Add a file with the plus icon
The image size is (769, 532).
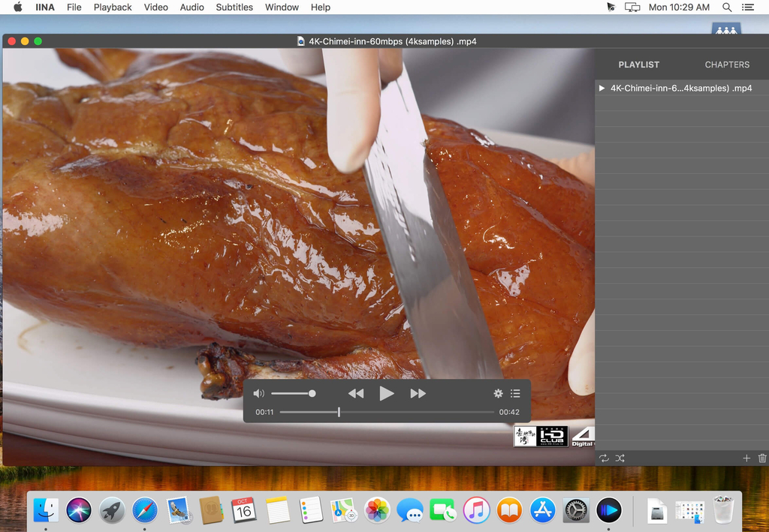[746, 458]
